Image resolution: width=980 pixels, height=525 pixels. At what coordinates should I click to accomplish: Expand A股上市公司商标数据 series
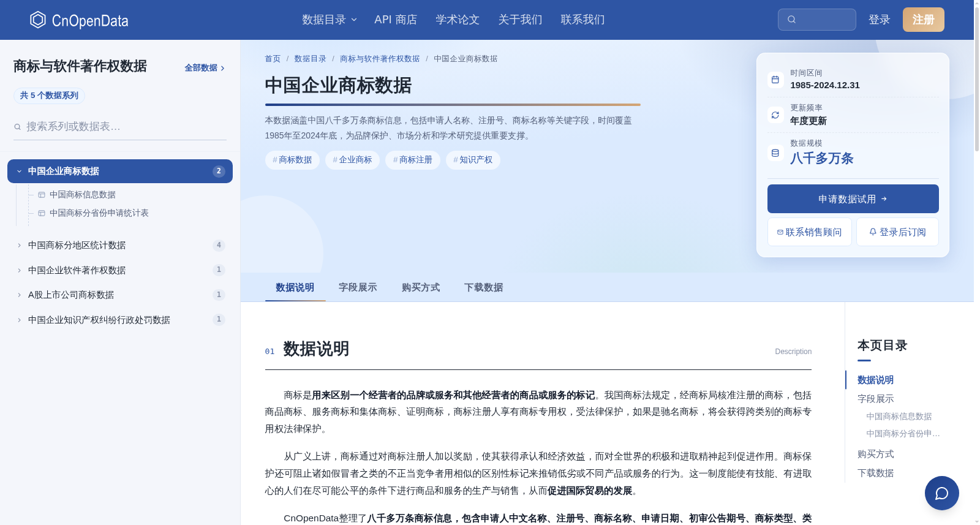coord(120,295)
